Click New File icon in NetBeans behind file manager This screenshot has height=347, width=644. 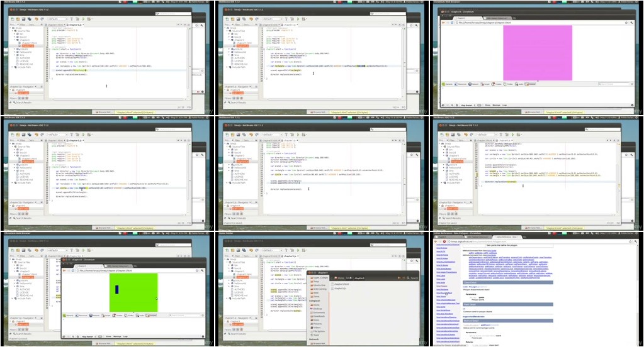[x=227, y=250]
